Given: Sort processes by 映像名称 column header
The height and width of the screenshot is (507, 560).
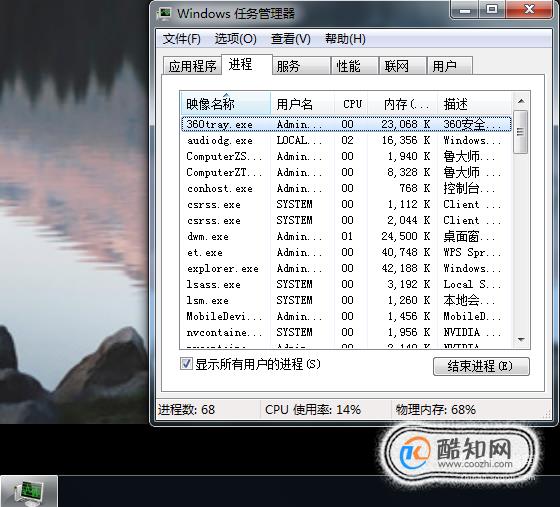Looking at the screenshot, I should 226,104.
